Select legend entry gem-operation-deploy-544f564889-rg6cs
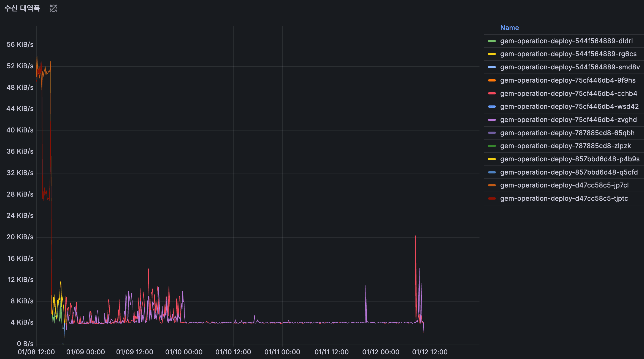The image size is (644, 359). (568, 54)
